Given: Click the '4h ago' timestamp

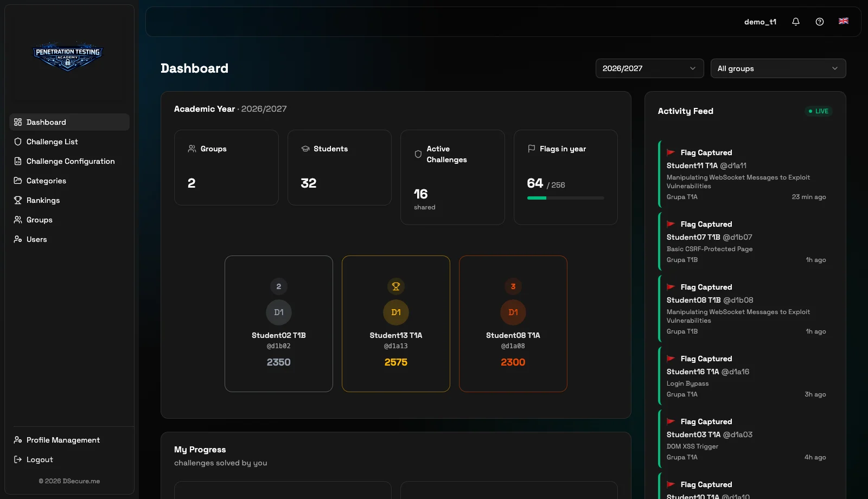Looking at the screenshot, I should 815,457.
